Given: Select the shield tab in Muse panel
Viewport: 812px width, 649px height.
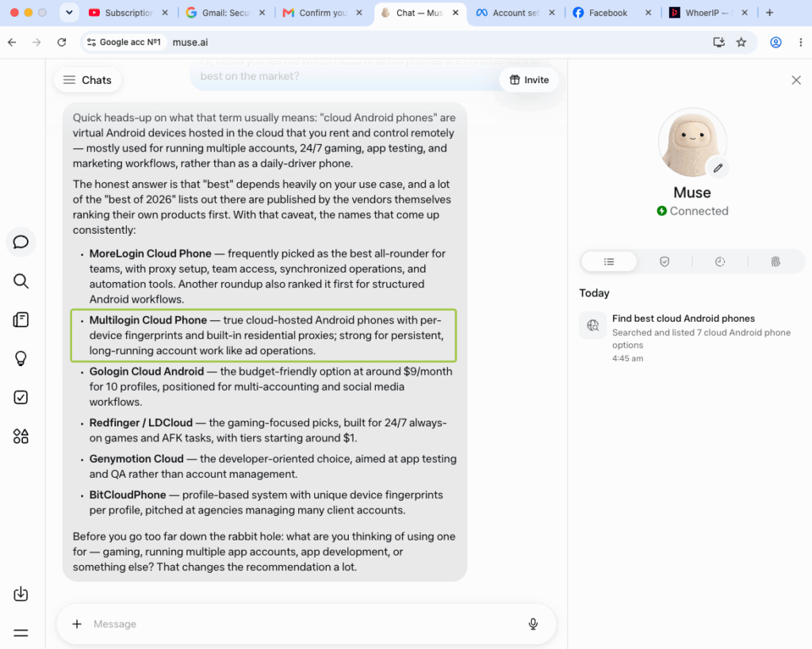Looking at the screenshot, I should pyautogui.click(x=665, y=262).
